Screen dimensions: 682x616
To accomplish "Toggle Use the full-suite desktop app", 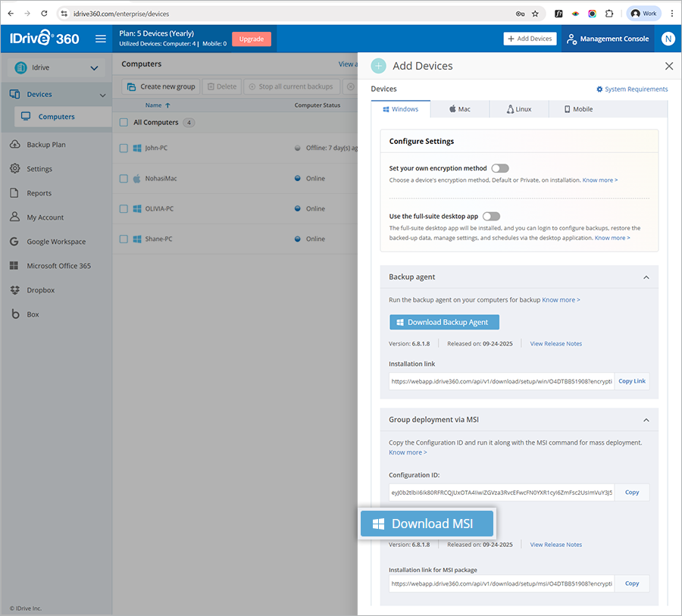I will tap(491, 217).
